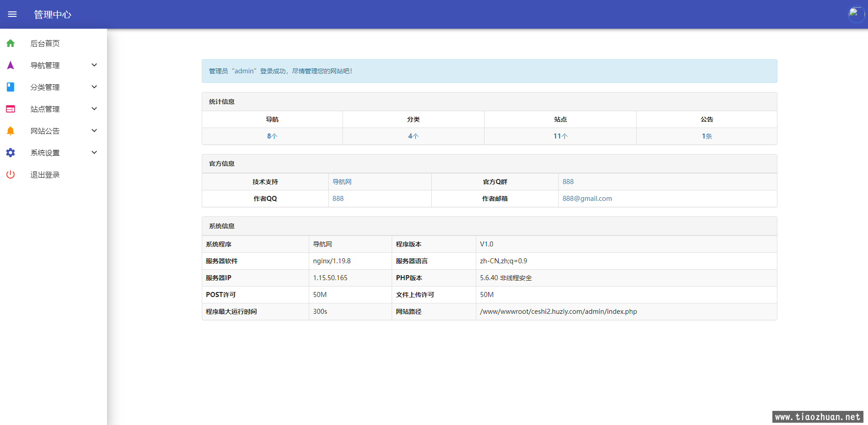Click the blue gear settings icon
This screenshot has width=868, height=425.
[10, 153]
